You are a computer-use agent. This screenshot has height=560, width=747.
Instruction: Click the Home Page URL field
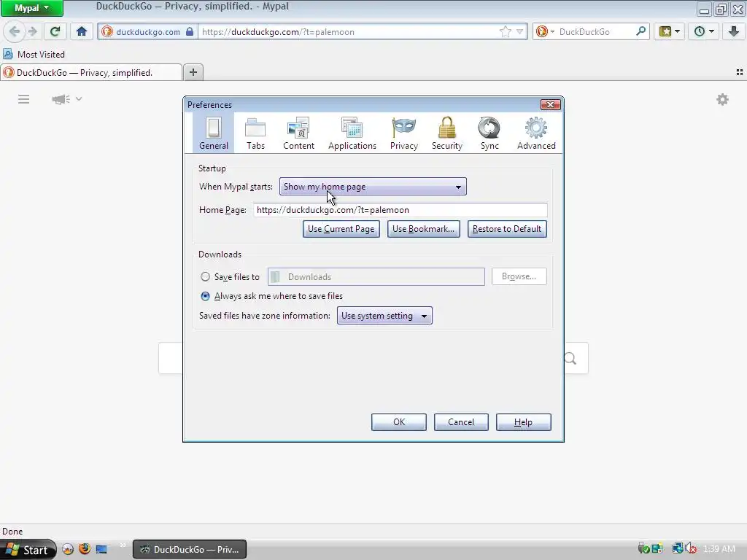click(400, 210)
